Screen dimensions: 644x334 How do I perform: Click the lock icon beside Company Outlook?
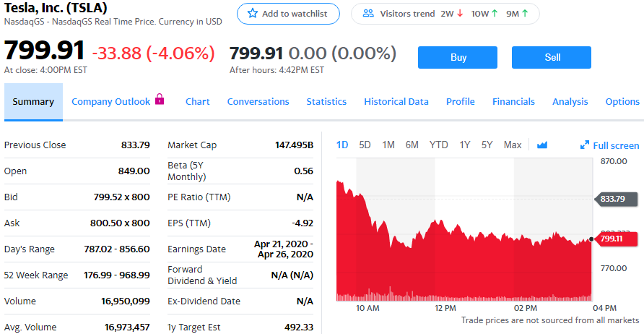(160, 100)
